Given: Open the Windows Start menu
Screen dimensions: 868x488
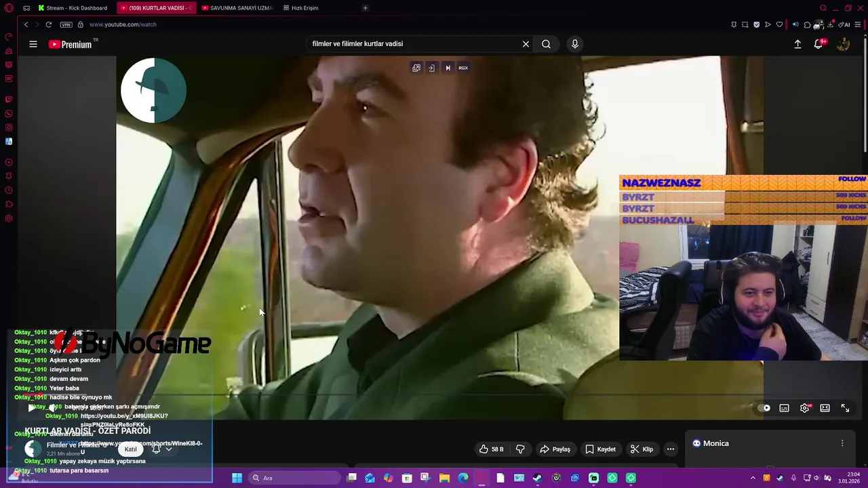Looking at the screenshot, I should click(x=237, y=479).
